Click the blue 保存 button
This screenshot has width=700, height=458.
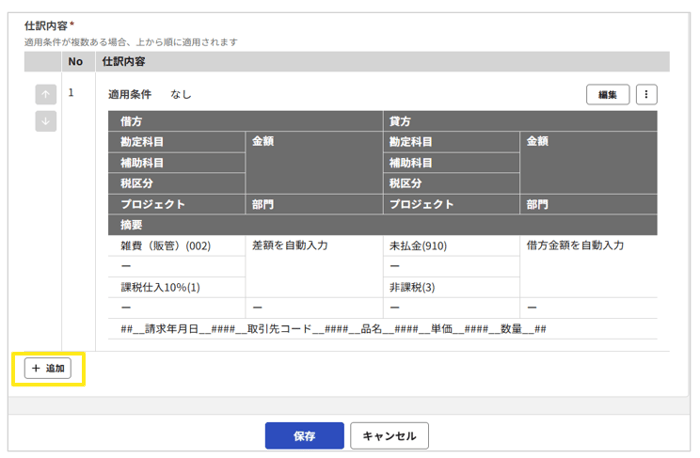[304, 436]
